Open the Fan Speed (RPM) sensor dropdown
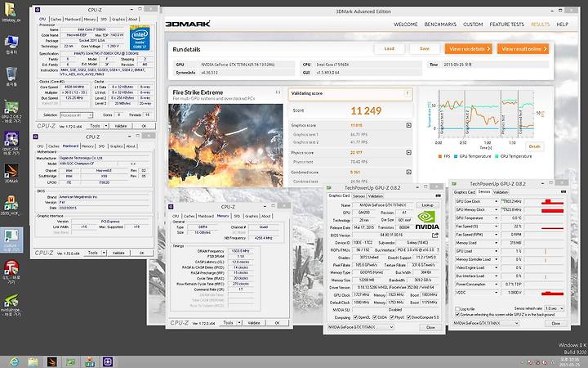 click(497, 235)
